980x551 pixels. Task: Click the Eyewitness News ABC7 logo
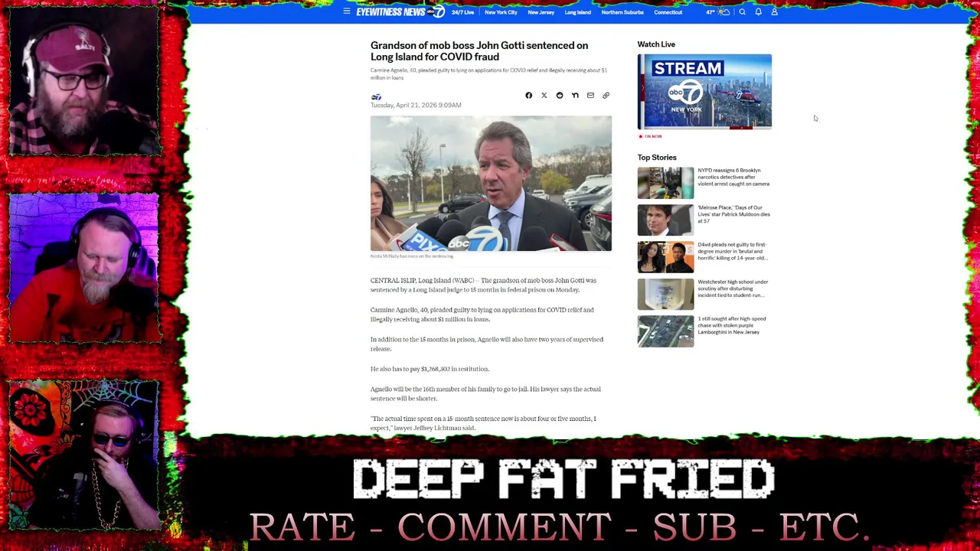(x=400, y=11)
